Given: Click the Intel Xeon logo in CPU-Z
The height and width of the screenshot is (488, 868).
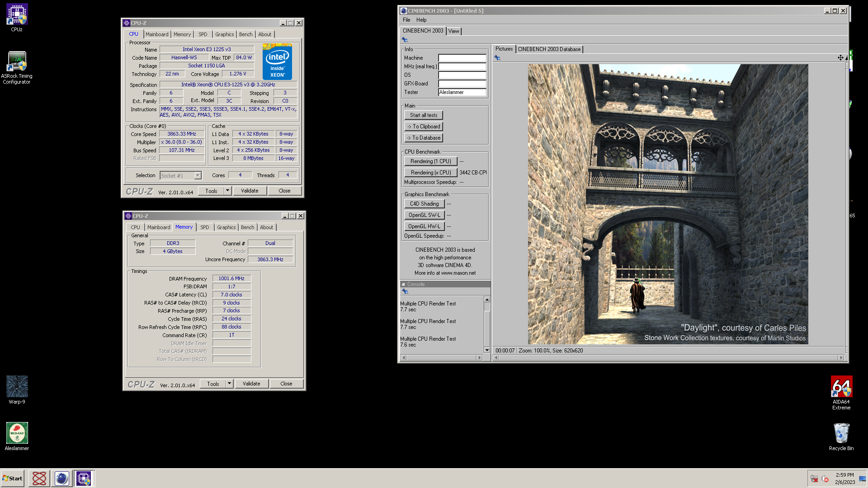Looking at the screenshot, I should [x=277, y=61].
